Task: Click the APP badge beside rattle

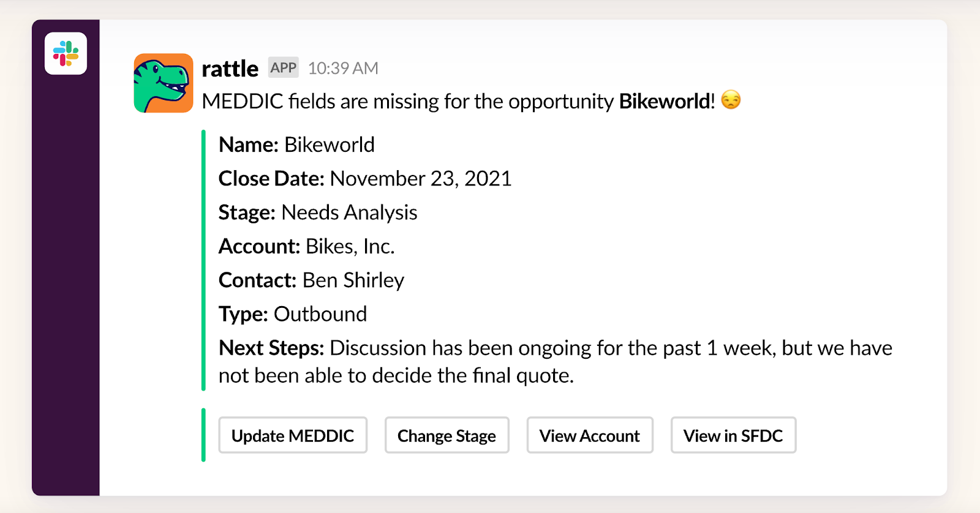Action: pyautogui.click(x=283, y=68)
